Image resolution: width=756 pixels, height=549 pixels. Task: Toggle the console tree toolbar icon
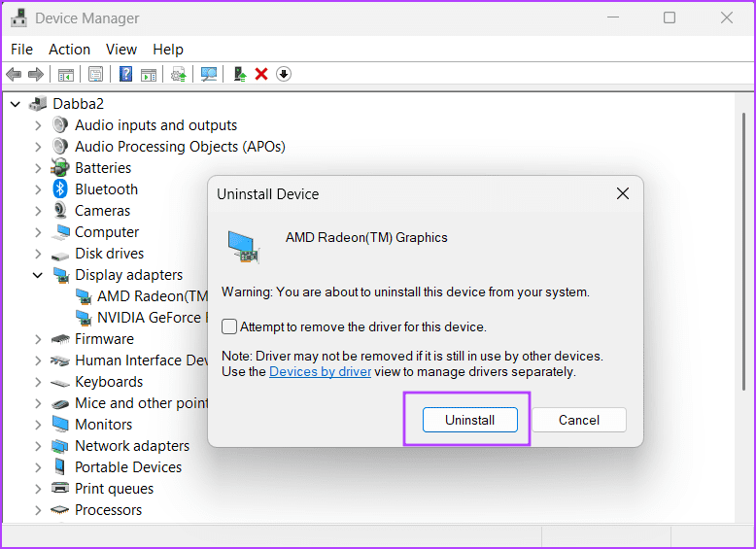coord(66,75)
